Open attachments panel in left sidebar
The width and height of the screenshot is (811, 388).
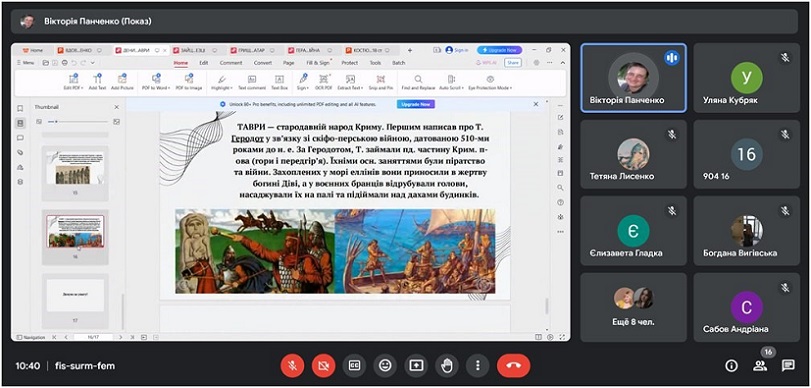(x=20, y=152)
